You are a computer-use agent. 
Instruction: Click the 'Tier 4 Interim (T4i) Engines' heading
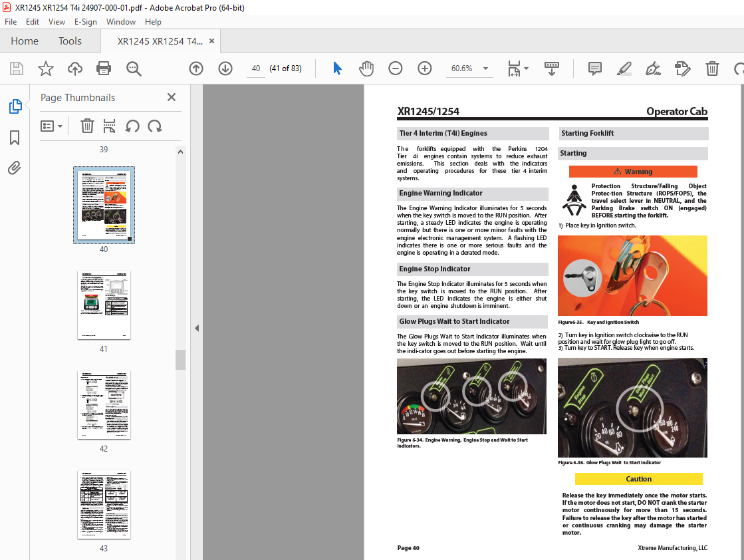443,134
